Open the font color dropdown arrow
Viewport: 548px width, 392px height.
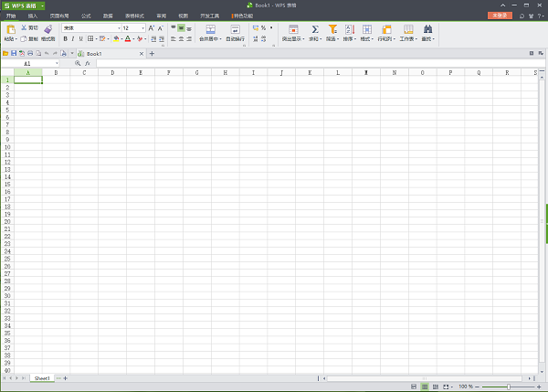tap(133, 38)
